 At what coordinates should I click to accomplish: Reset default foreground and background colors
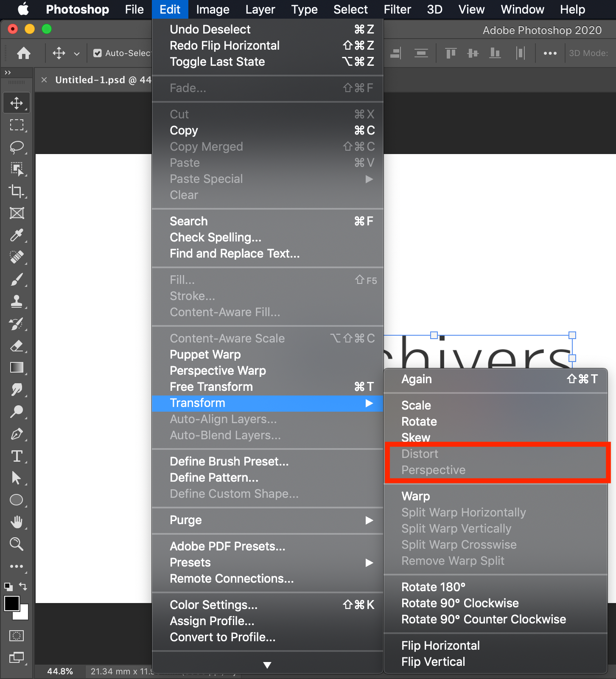[8, 587]
